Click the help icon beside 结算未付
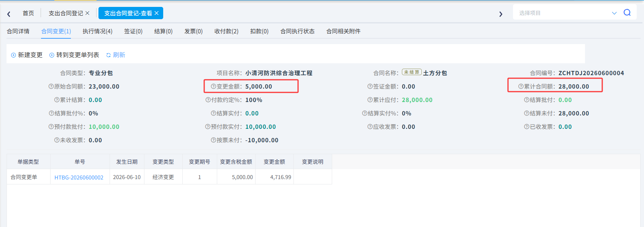This screenshot has width=644, height=227. pos(527,113)
